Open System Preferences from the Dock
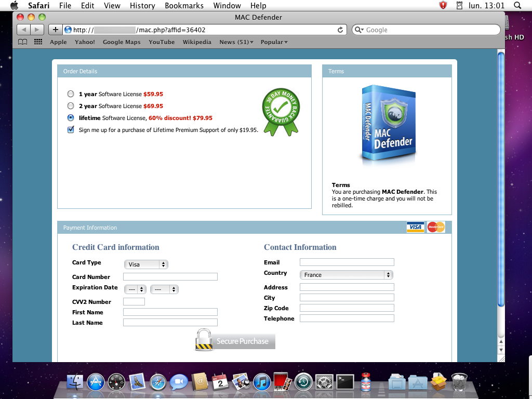532x399 pixels. coord(324,382)
